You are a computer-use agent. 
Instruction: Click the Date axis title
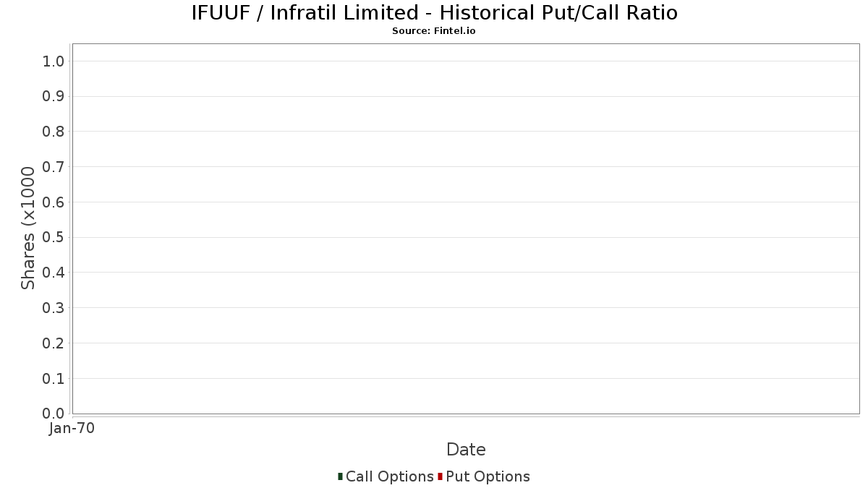coord(466,450)
